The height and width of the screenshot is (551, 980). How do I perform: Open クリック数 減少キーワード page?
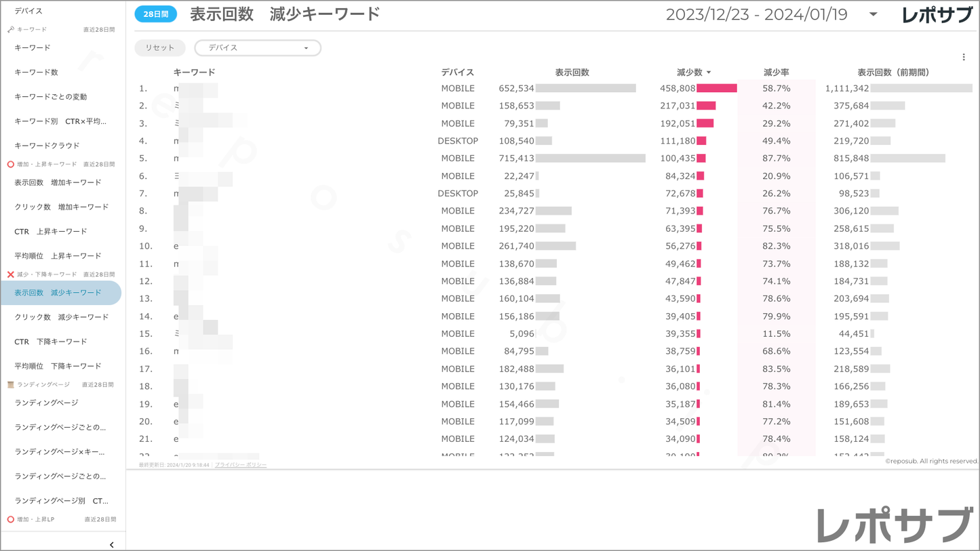tap(61, 317)
